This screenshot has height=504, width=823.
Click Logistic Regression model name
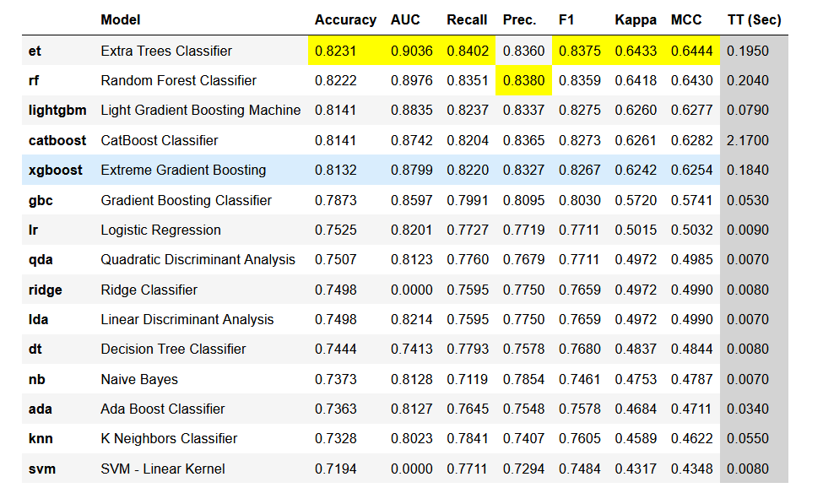coord(160,230)
